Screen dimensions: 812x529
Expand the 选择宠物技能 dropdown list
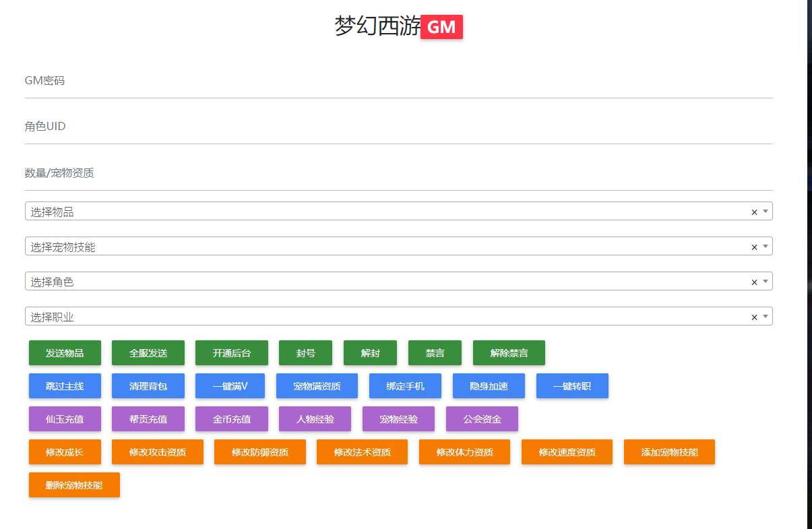(766, 247)
